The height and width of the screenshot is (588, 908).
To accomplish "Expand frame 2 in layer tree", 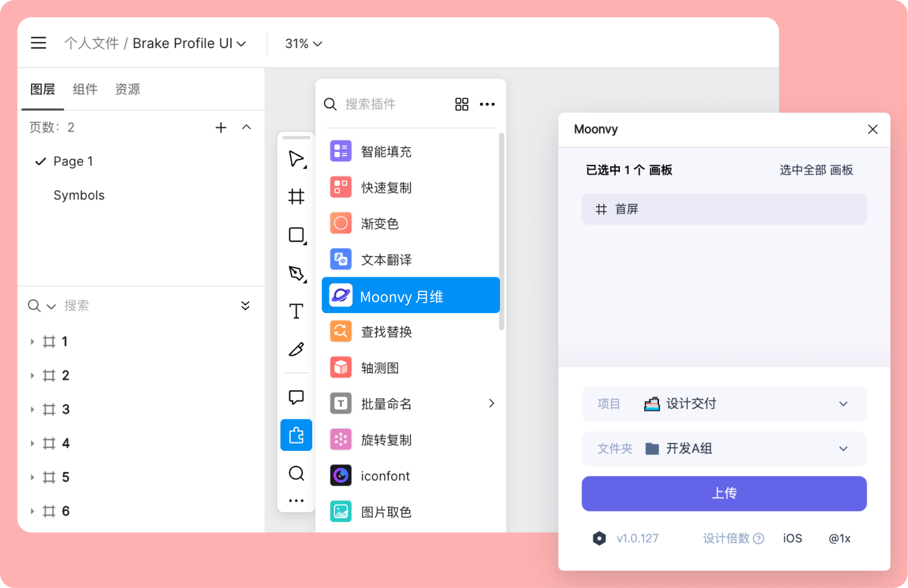I will tap(32, 376).
